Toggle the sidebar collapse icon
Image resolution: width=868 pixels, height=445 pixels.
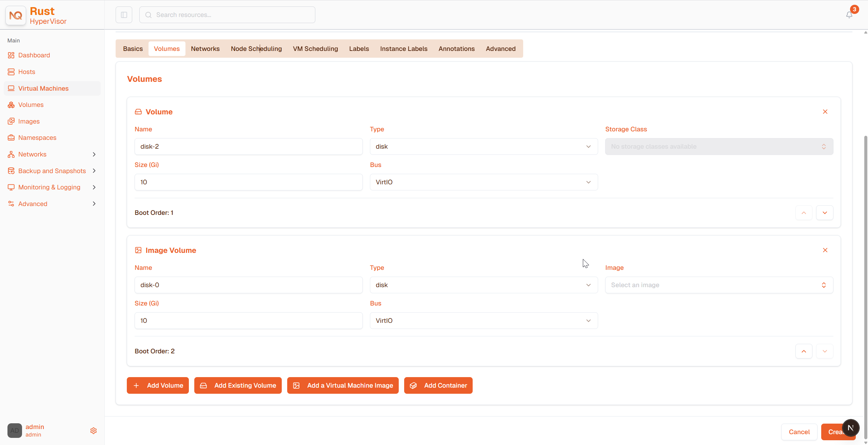tap(124, 15)
